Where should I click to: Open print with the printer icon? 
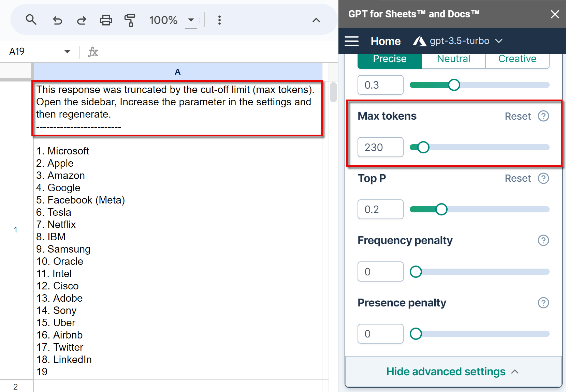click(x=106, y=20)
